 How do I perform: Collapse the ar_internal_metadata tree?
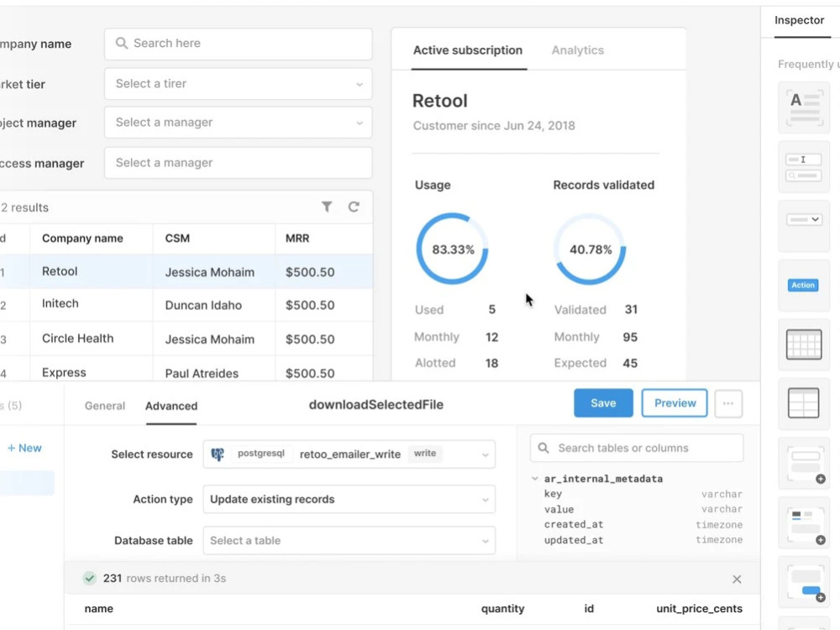(x=535, y=478)
